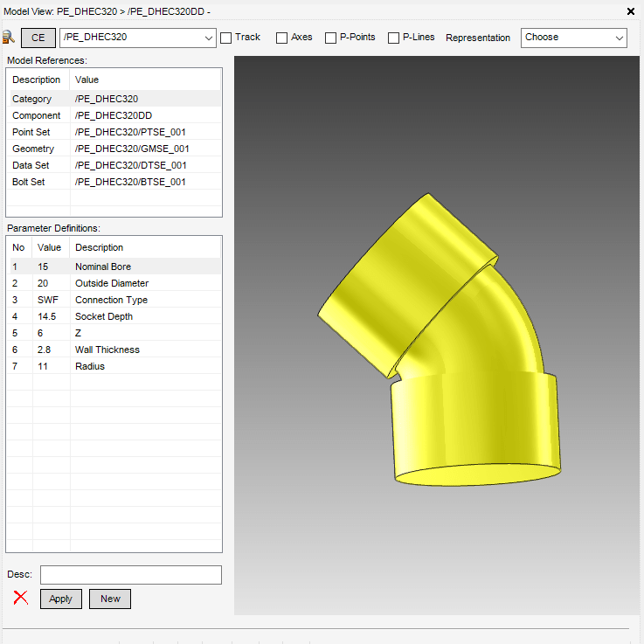Choose the Socket Depth parameter row
This screenshot has height=644, width=644.
point(114,316)
